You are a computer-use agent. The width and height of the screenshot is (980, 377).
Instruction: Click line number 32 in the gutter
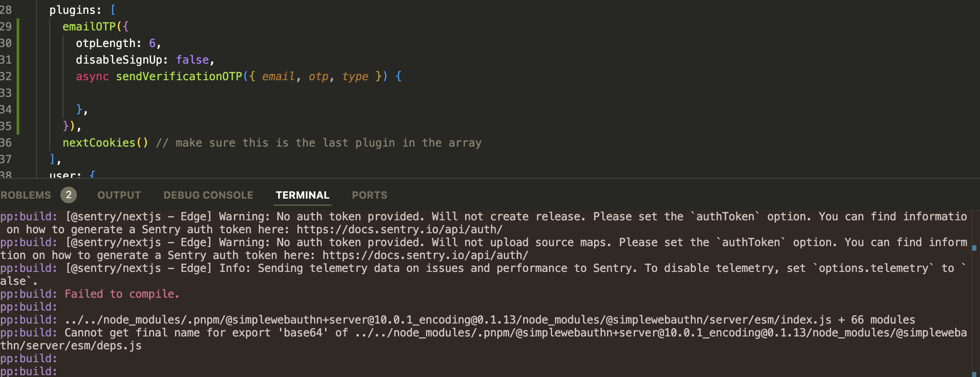click(6, 77)
